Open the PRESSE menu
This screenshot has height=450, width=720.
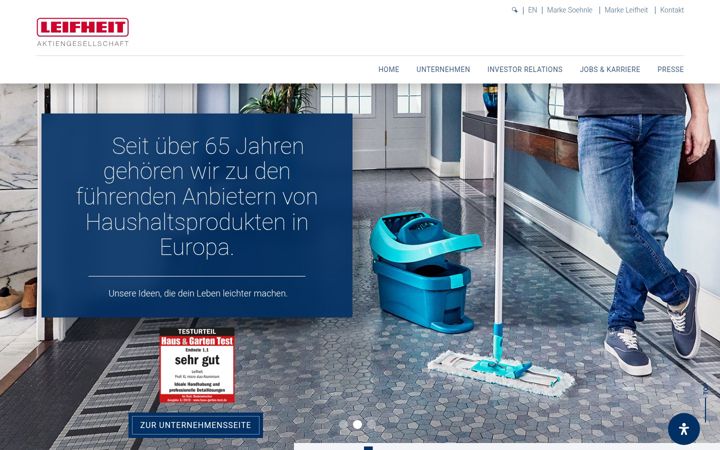tap(670, 69)
